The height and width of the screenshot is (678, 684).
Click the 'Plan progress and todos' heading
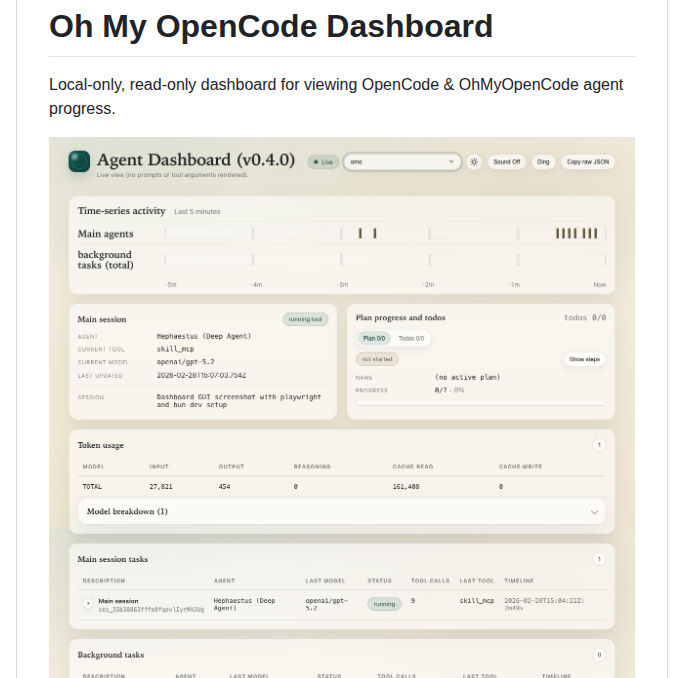pyautogui.click(x=400, y=318)
